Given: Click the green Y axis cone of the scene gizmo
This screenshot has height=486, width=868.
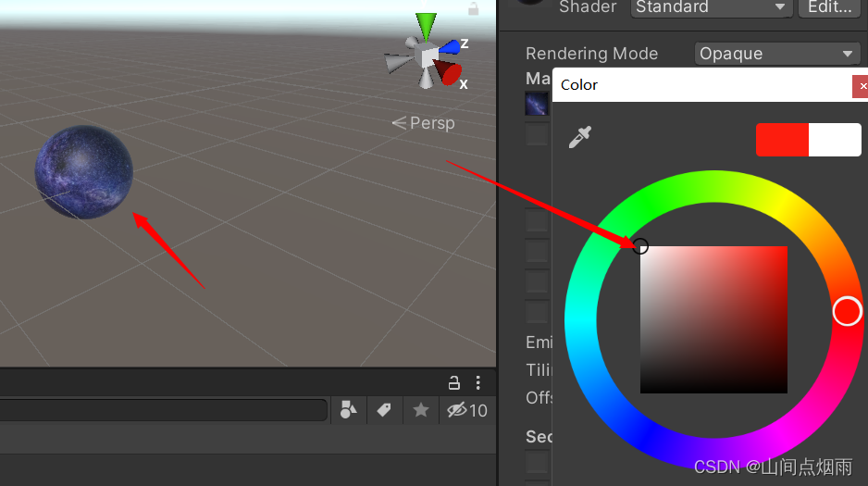Looking at the screenshot, I should pos(426,26).
